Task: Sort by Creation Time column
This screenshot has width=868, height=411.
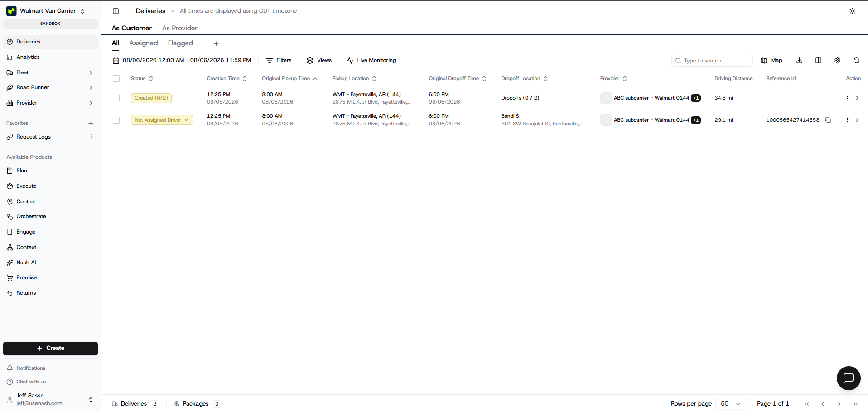Action: click(227, 79)
